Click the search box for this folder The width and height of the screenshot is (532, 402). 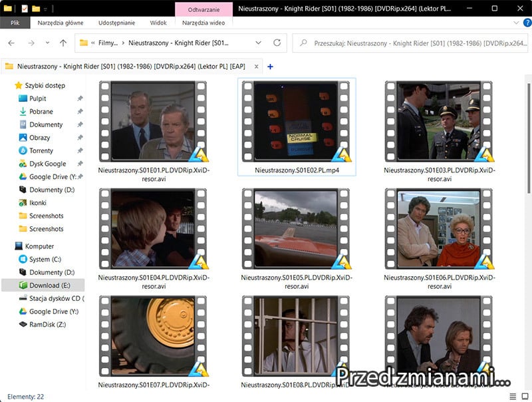point(410,43)
